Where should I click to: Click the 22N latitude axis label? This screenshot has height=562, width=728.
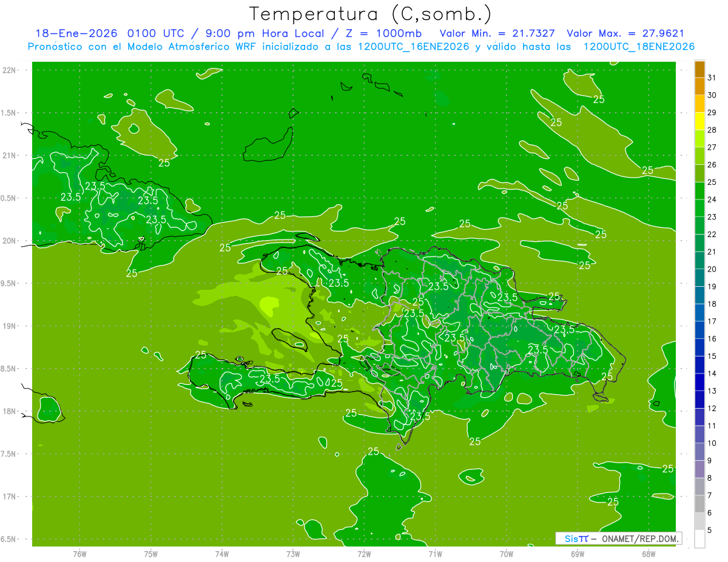tap(10, 70)
